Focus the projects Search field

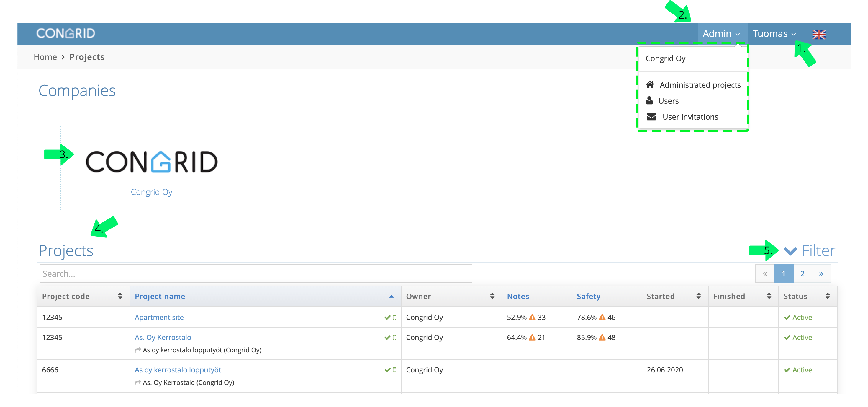(x=256, y=273)
